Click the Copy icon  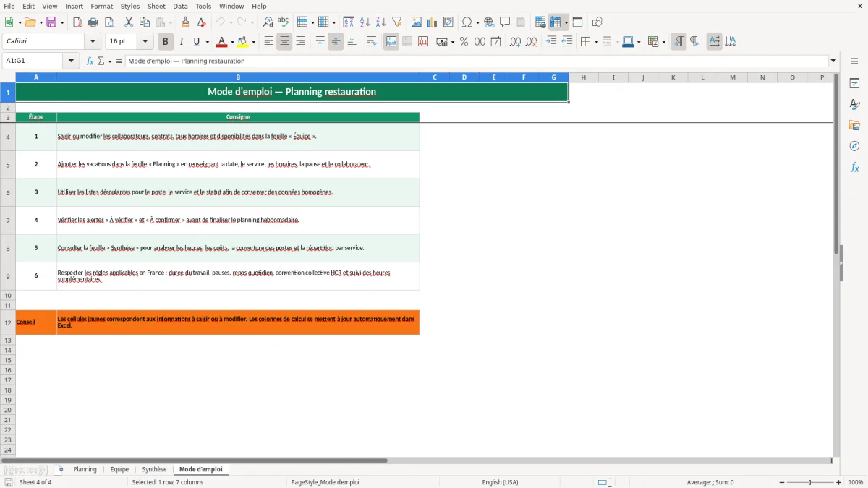(x=145, y=22)
